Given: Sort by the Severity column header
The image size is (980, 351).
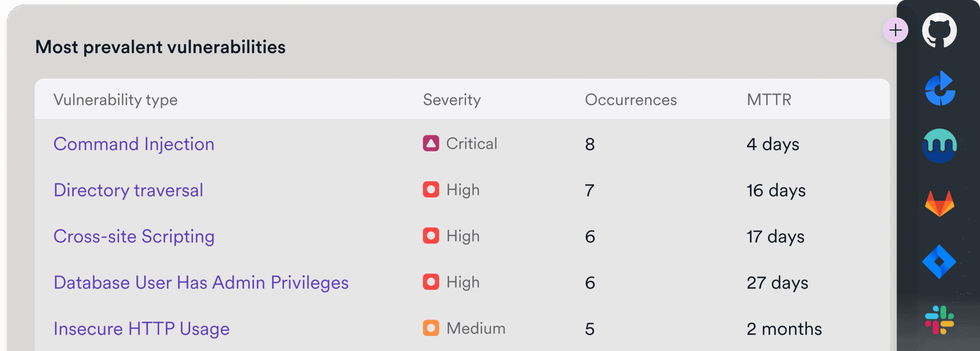Looking at the screenshot, I should tap(452, 100).
